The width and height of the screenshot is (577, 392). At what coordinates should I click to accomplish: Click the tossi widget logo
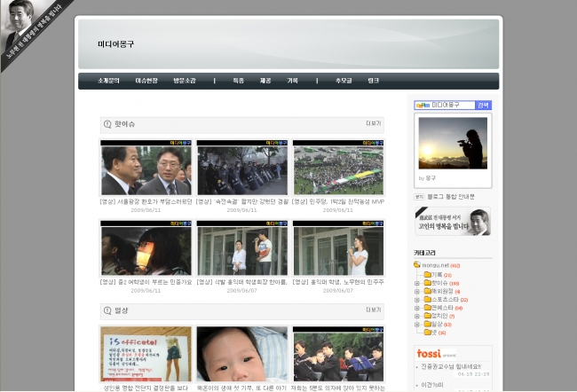pos(429,354)
